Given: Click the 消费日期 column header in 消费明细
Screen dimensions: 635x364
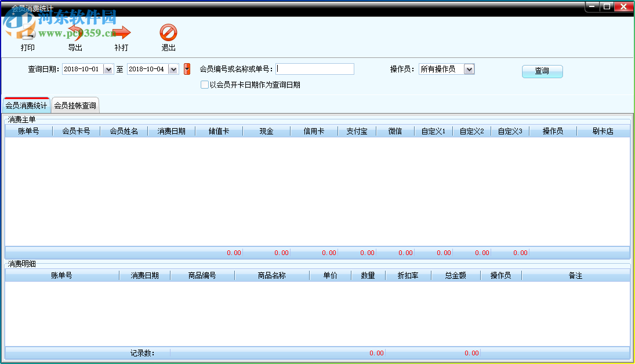Looking at the screenshot, I should (x=144, y=275).
